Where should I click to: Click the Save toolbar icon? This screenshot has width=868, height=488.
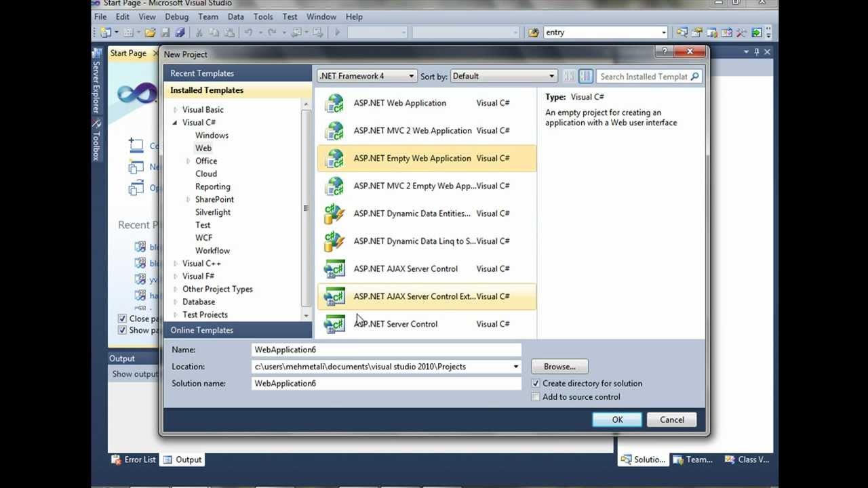[x=165, y=33]
